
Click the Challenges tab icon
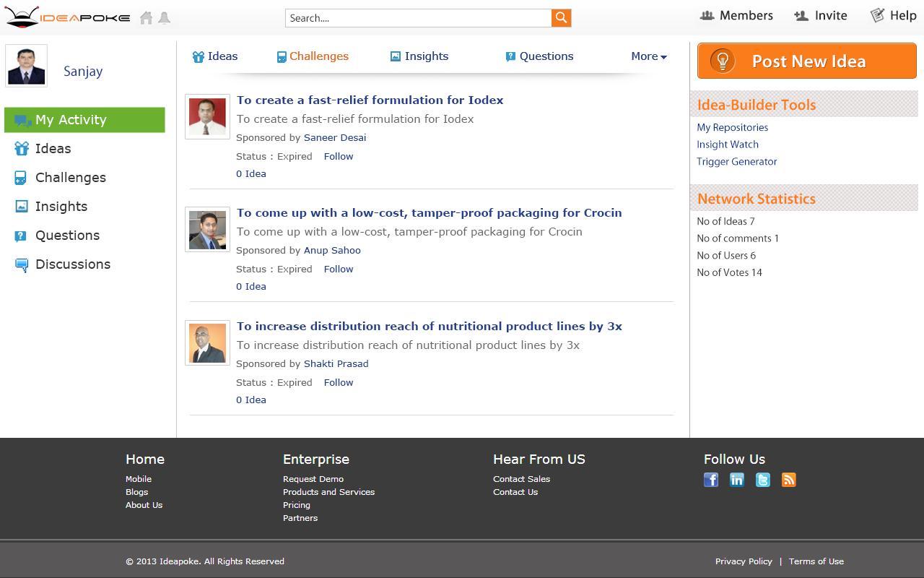282,57
